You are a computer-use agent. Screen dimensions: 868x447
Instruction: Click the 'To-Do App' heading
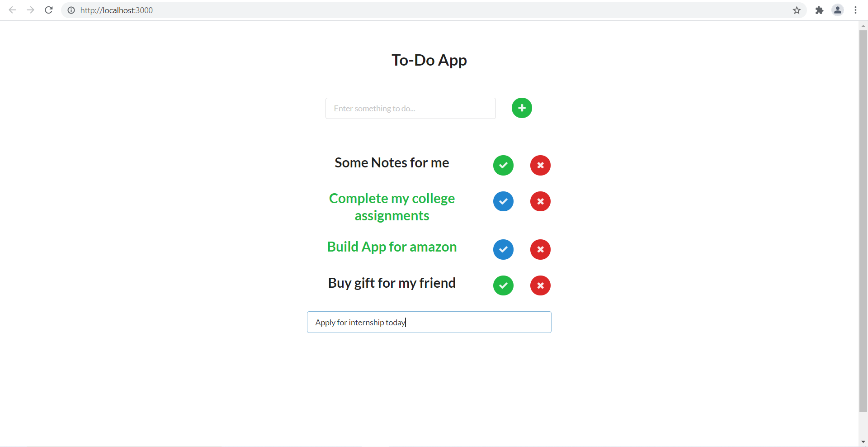(429, 60)
